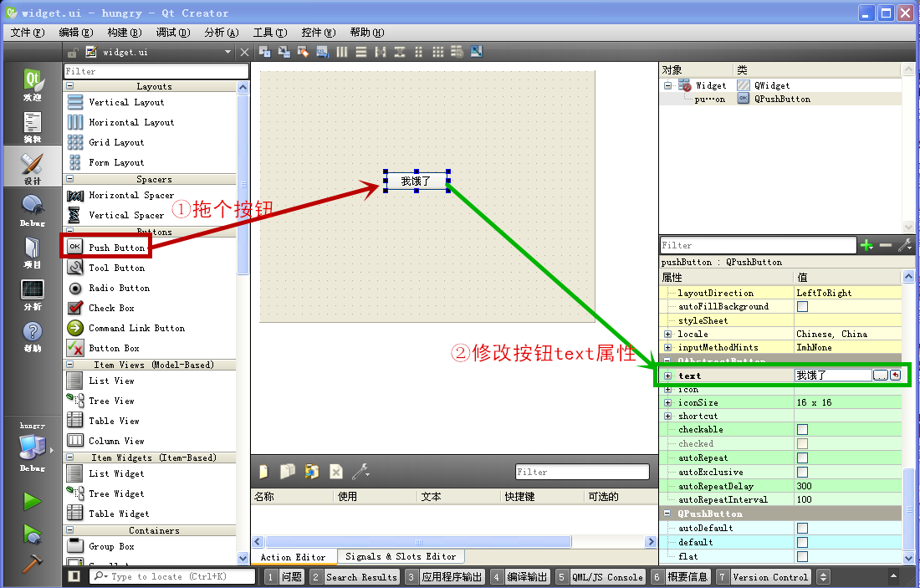Toggle the default property checkbox
Viewport: 920px width, 588px height.
(802, 542)
